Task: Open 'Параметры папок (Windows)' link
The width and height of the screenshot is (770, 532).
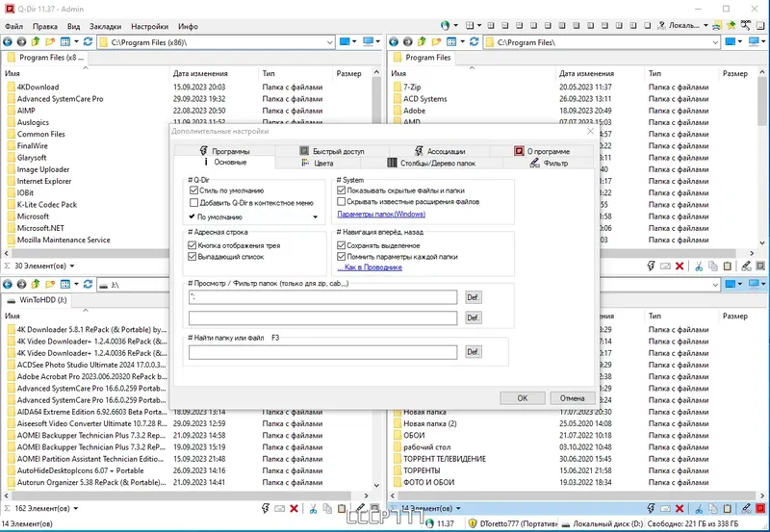Action: point(381,214)
